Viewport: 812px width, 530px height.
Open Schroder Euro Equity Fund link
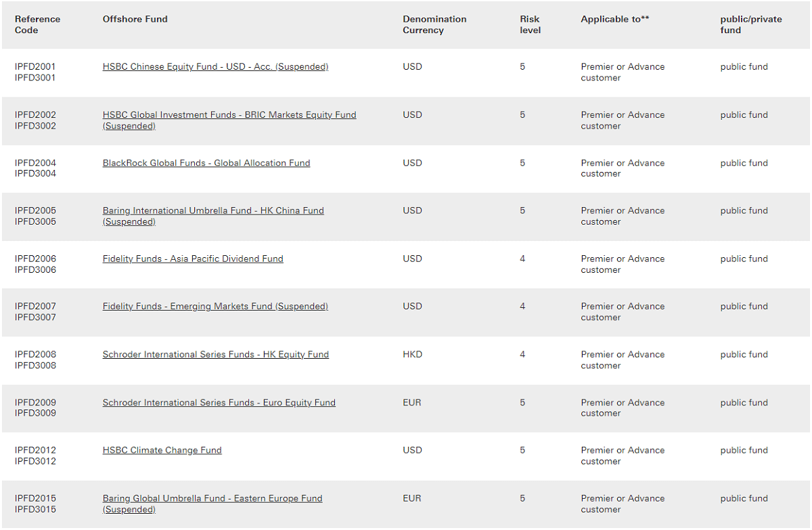pos(219,403)
